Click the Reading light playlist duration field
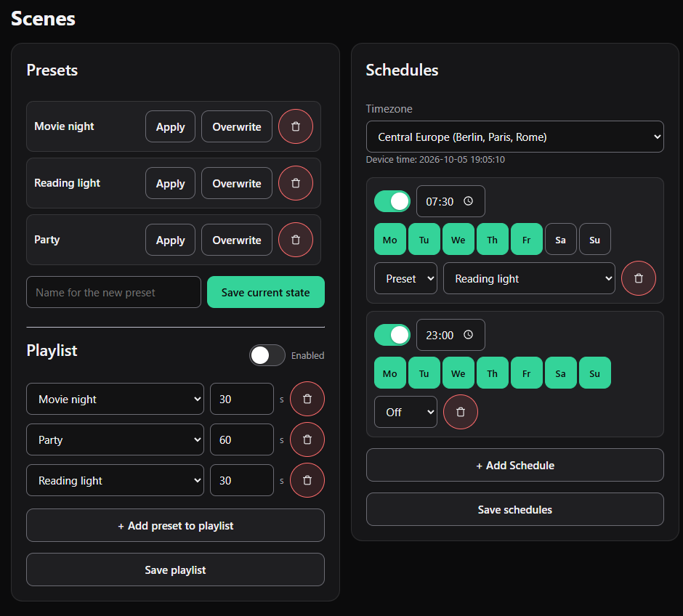 (x=242, y=480)
